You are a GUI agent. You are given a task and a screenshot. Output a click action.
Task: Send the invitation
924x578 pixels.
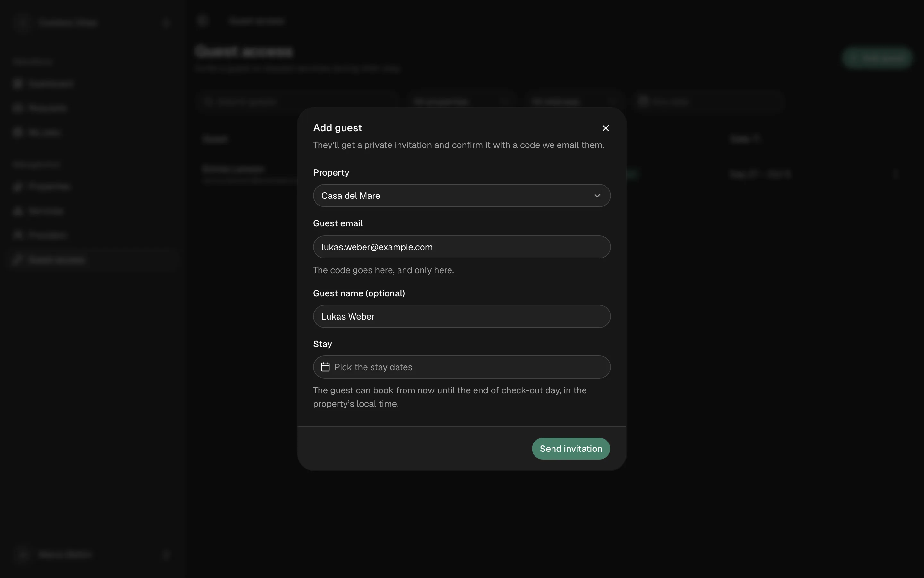pos(571,448)
